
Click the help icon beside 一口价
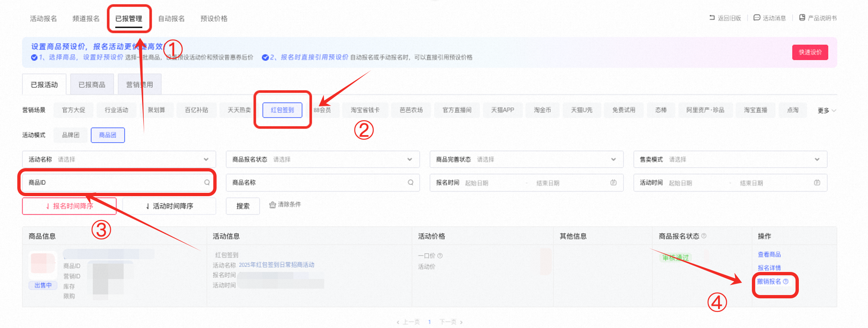(440, 255)
